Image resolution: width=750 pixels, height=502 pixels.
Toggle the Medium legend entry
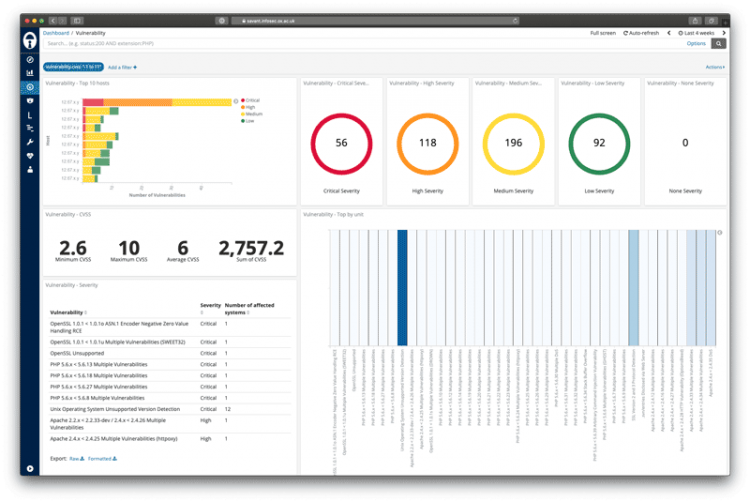pyautogui.click(x=252, y=114)
